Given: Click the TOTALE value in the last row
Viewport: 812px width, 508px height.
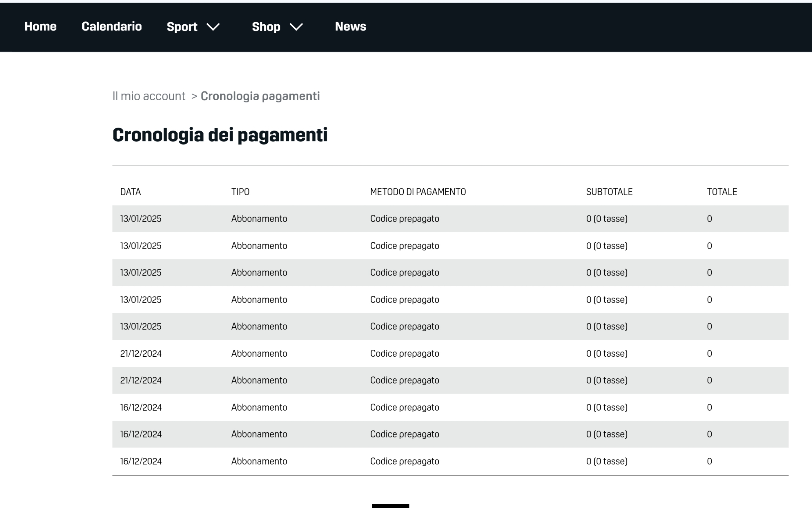Looking at the screenshot, I should pyautogui.click(x=709, y=461).
